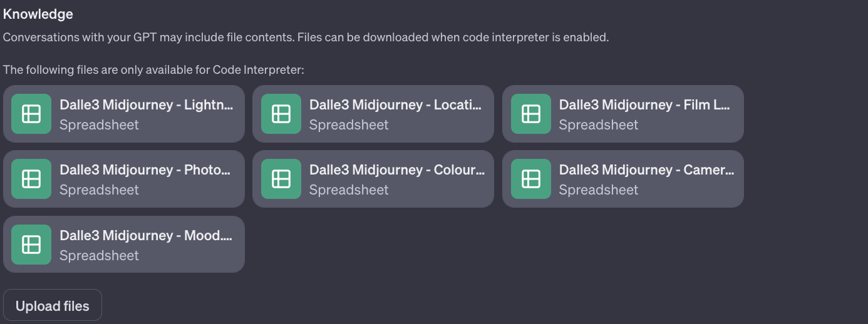868x324 pixels.
Task: Click the spreadsheet icon of Dalle3 Midjourney - Lightn... file
Action: 31,114
